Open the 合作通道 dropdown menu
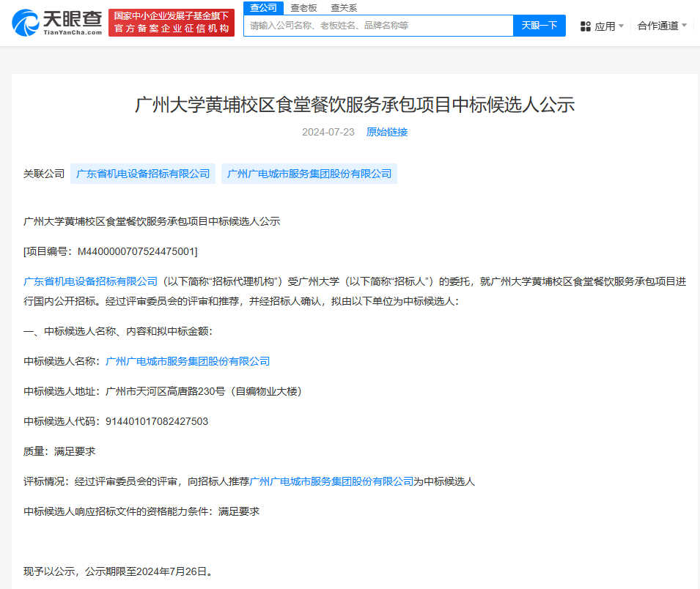Screen dimensions: 700x589 pyautogui.click(x=662, y=26)
